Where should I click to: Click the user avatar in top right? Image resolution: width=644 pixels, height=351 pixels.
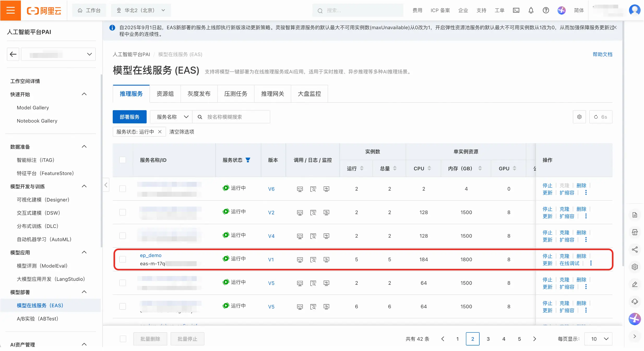coord(634,10)
